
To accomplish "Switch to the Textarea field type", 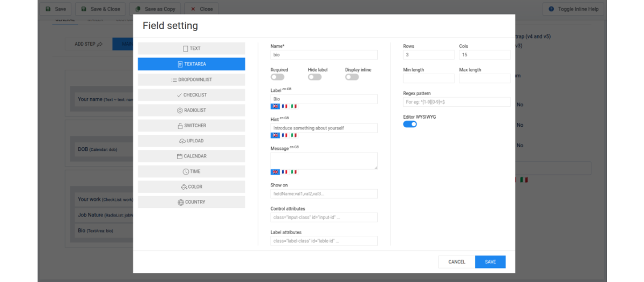I will click(191, 64).
